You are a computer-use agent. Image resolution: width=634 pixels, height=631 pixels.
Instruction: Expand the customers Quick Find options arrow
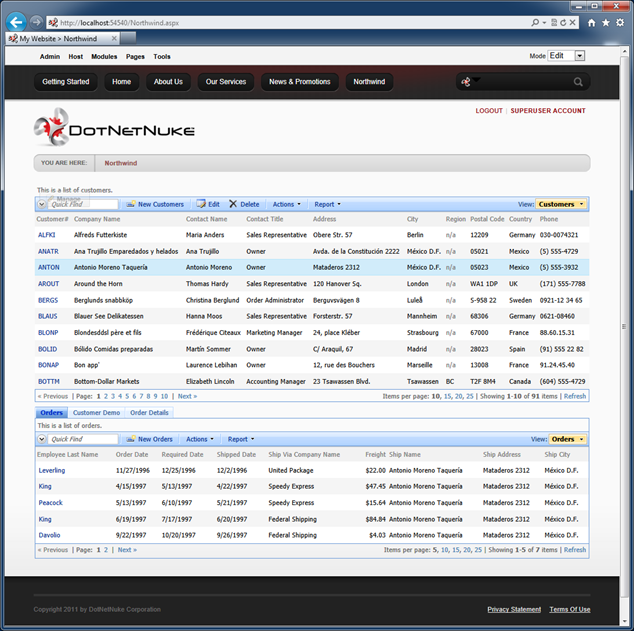[42, 205]
